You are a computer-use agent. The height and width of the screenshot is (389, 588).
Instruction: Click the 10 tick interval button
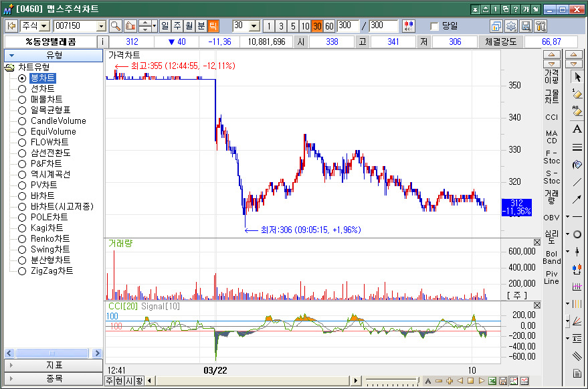tap(305, 26)
